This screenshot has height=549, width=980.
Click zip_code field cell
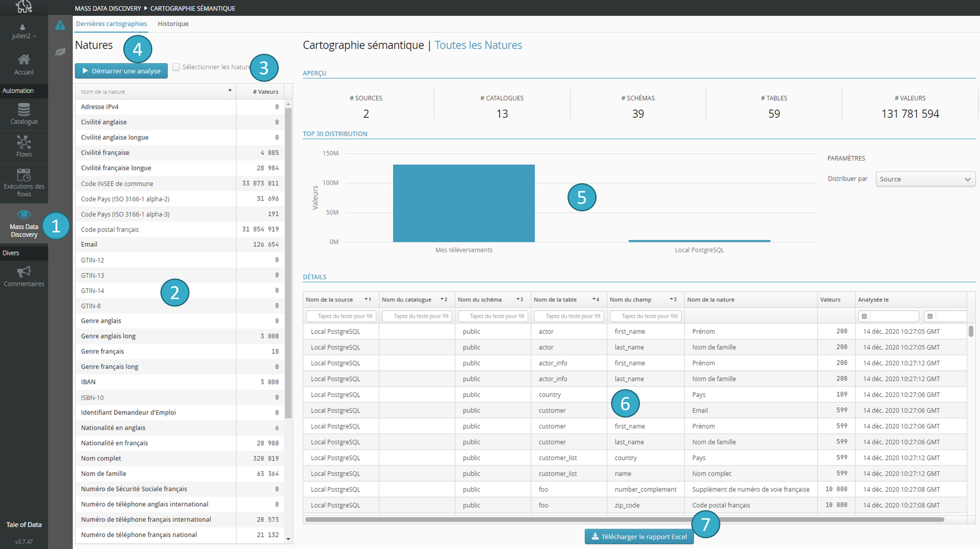click(646, 505)
